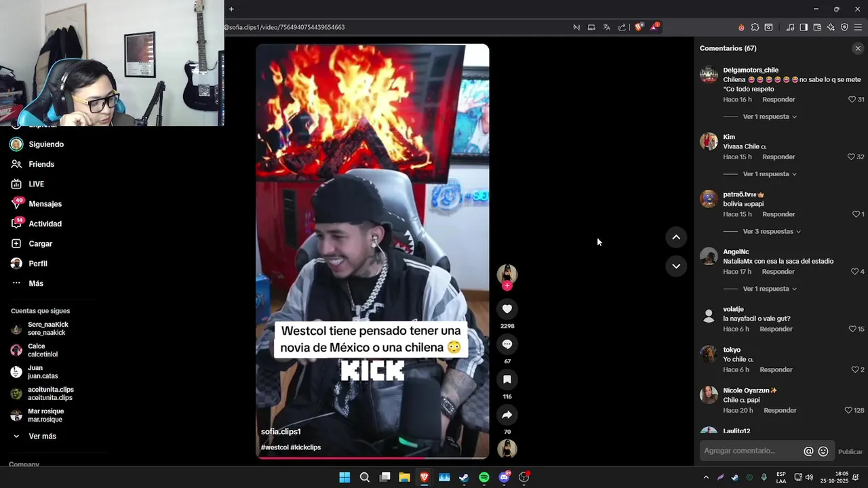
Task: Like Nicole Oyarzun's comment heart
Action: pyautogui.click(x=848, y=411)
